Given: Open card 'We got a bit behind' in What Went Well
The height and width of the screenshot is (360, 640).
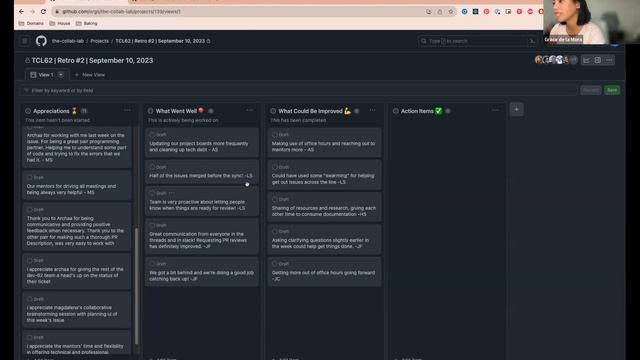Looking at the screenshot, I should (202, 272).
